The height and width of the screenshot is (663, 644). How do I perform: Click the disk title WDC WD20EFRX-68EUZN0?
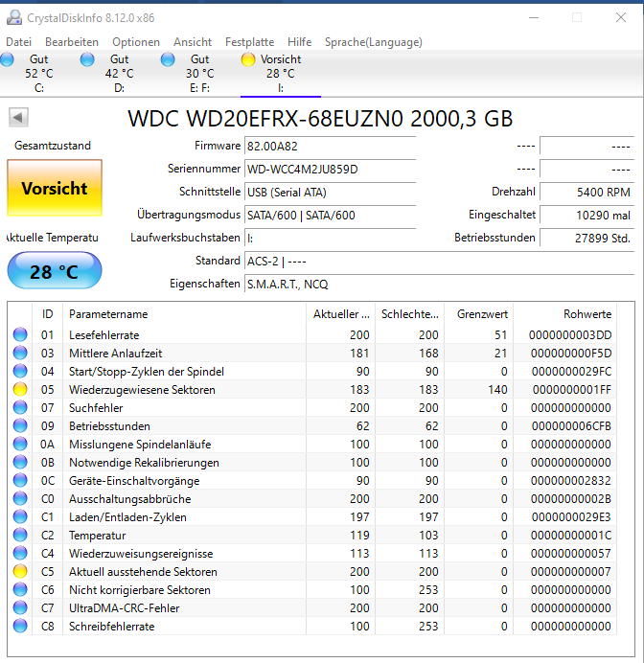320,119
